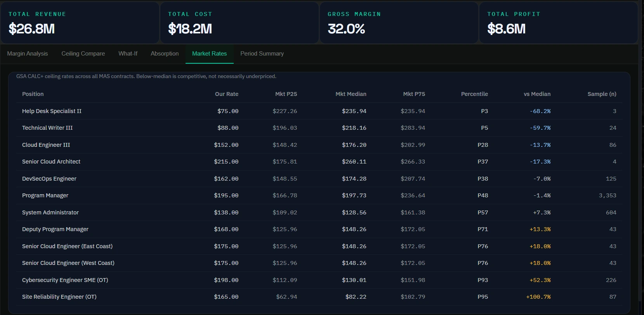Click the -13.7% vs Median value
The height and width of the screenshot is (315, 644).
click(x=540, y=145)
